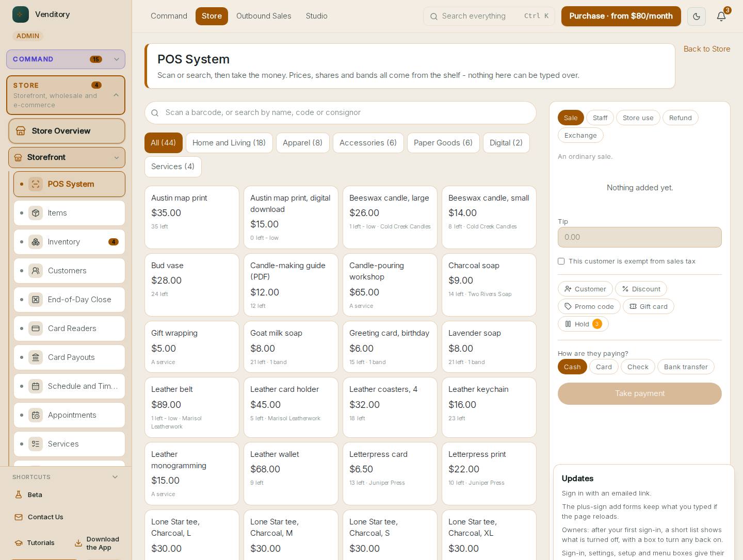Click the End-of-Day Close icon
This screenshot has height=560, width=743.
[x=36, y=300]
